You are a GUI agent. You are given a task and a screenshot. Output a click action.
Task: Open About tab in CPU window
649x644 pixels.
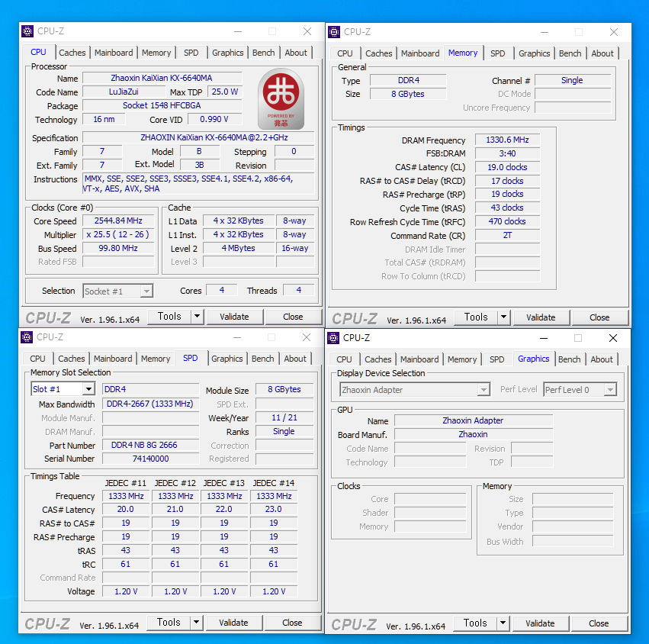click(296, 53)
